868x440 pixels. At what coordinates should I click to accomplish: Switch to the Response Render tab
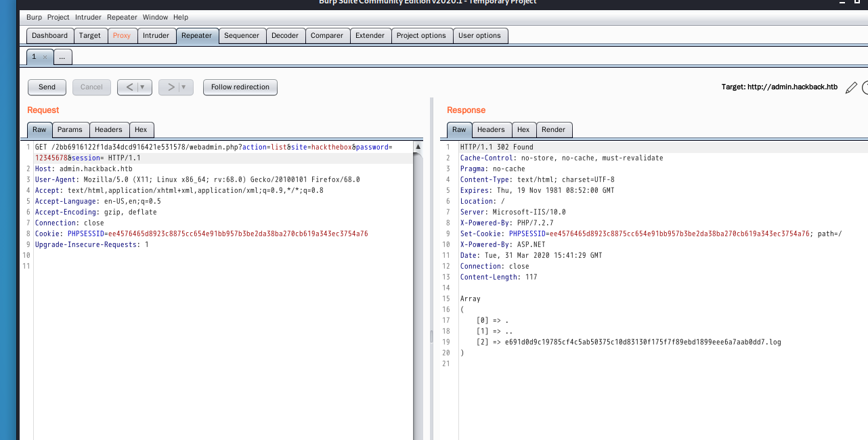pyautogui.click(x=553, y=129)
